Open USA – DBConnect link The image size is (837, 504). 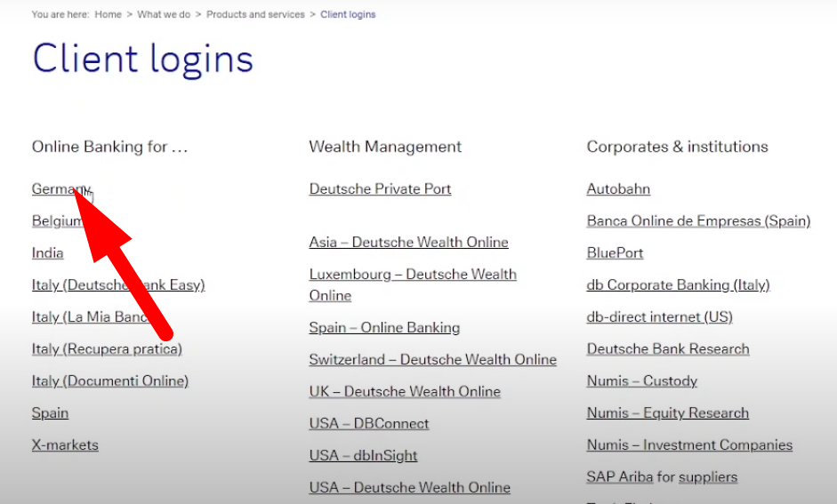[x=369, y=423]
